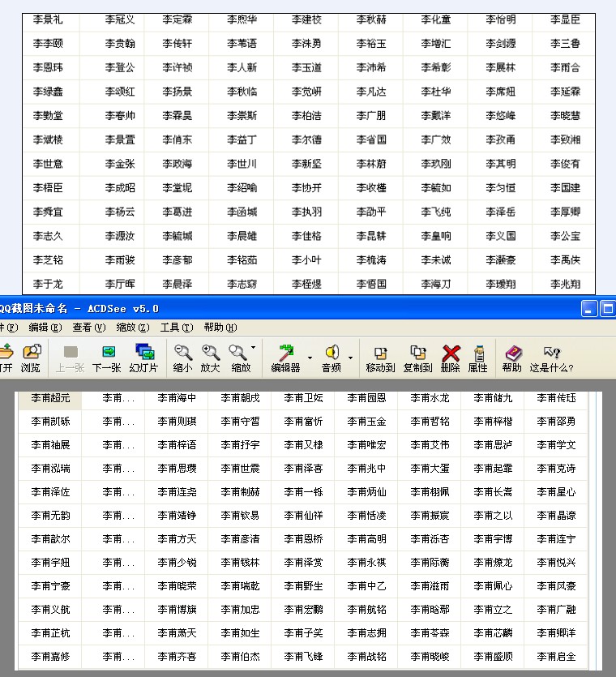Click the name 李甫学文
616x677 pixels.
[x=556, y=445]
